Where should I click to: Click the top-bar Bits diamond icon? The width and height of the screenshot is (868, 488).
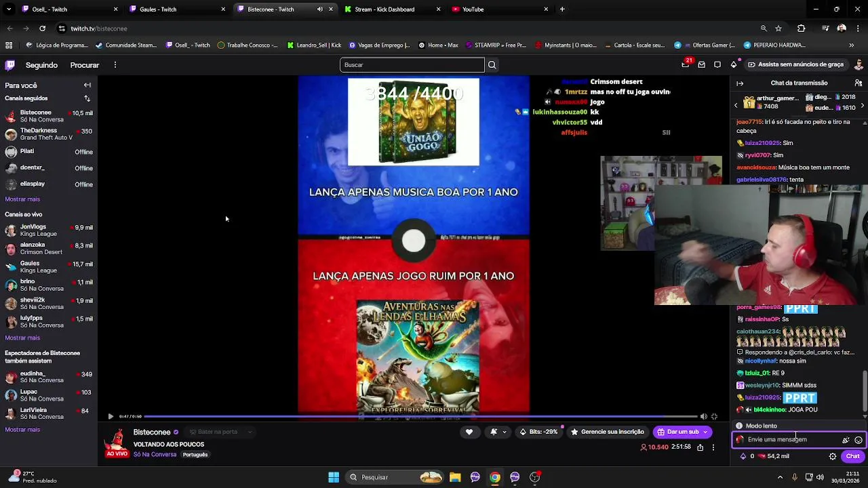[x=734, y=65]
